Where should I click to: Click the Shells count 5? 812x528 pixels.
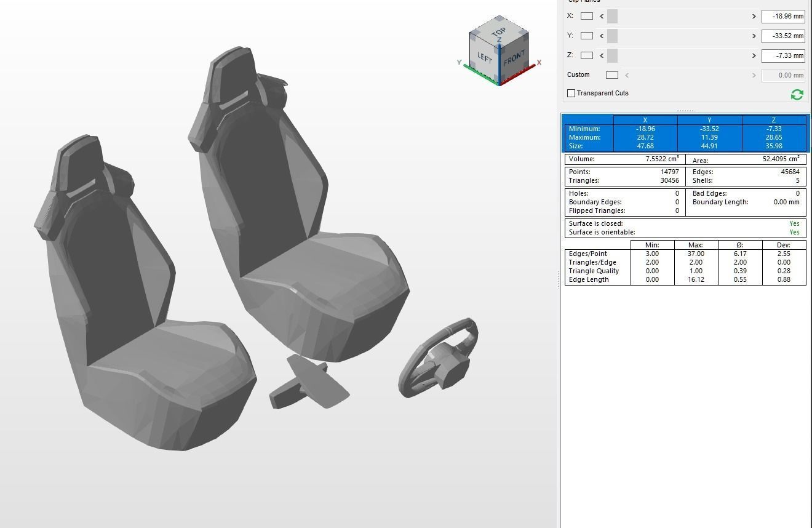pyautogui.click(x=797, y=180)
